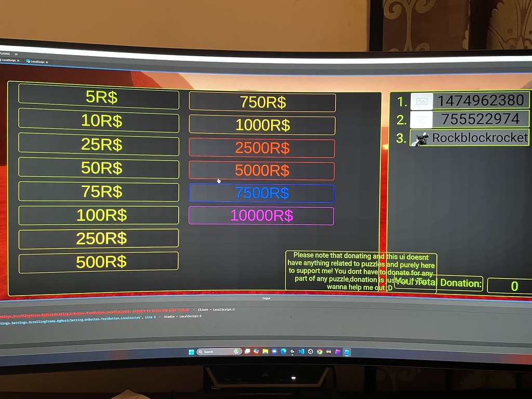The height and width of the screenshot is (399, 532).
Task: Pick the 75R$ donation amount
Action: pyautogui.click(x=99, y=191)
